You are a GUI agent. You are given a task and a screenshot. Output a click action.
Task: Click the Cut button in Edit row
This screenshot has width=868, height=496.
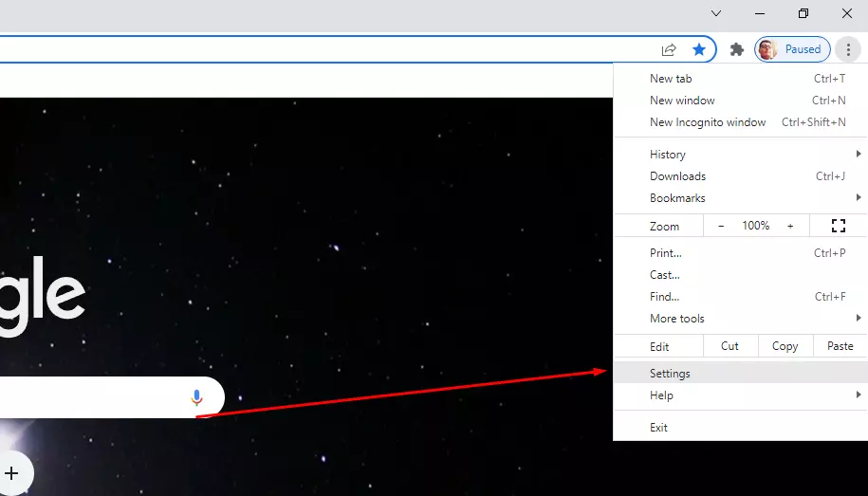pos(730,346)
